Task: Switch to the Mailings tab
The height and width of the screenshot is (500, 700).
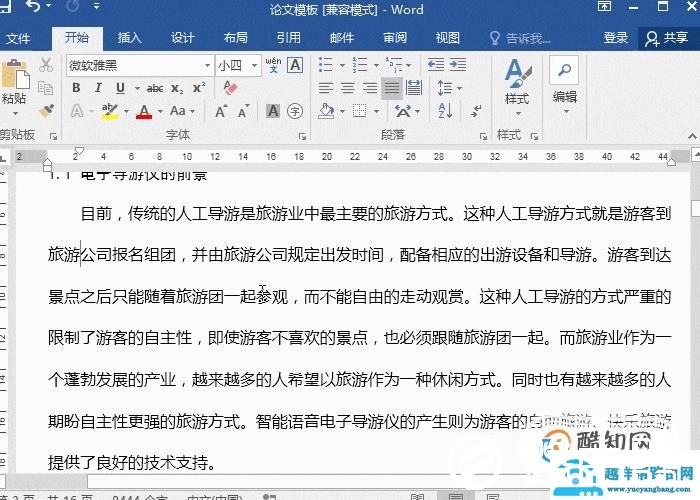Action: 342,38
